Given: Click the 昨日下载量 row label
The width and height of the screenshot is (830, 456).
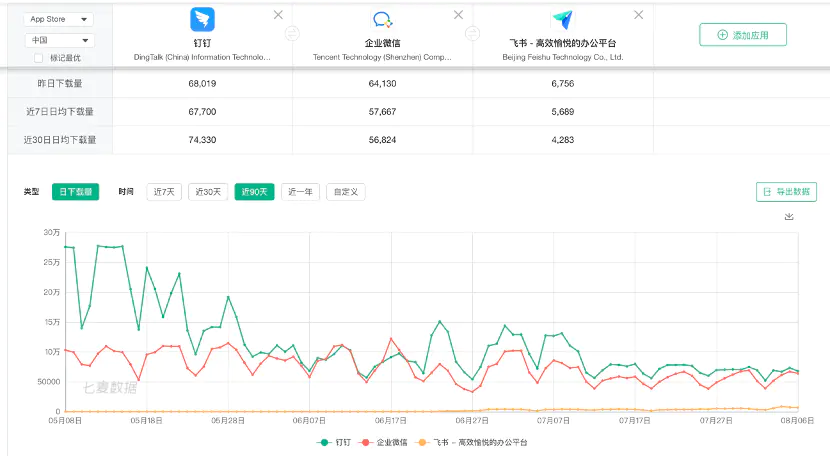Looking at the screenshot, I should pos(60,84).
